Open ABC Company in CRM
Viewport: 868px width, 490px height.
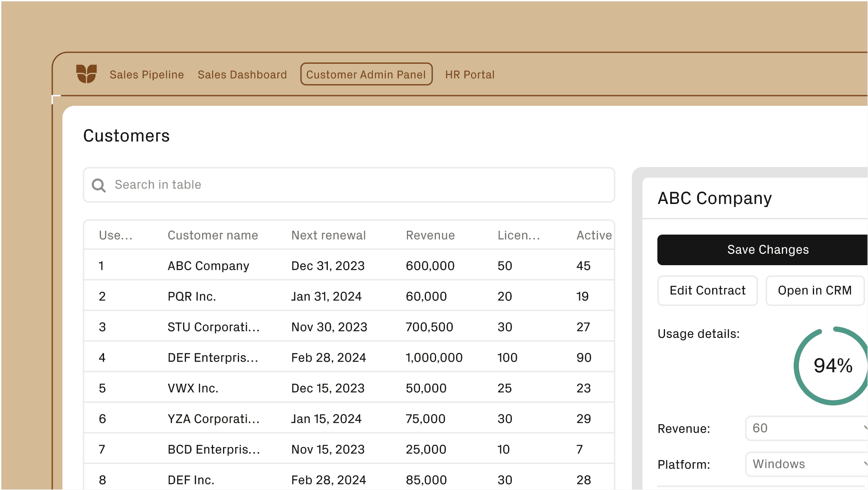pyautogui.click(x=815, y=290)
